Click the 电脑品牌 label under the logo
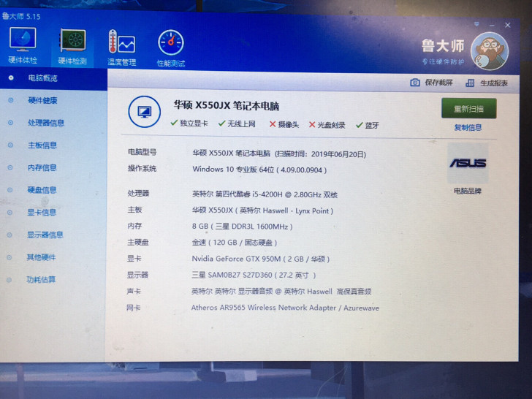 [x=468, y=191]
